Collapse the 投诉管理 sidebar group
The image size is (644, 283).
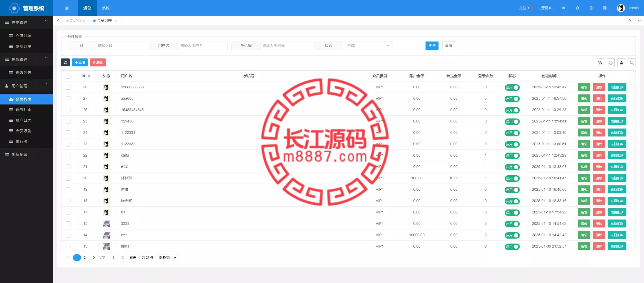pyautogui.click(x=26, y=60)
